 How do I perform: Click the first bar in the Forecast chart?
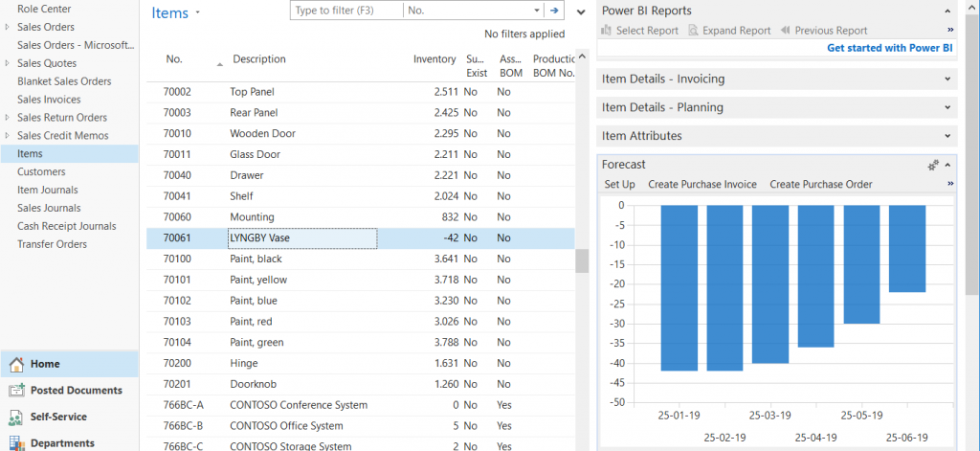(x=679, y=287)
